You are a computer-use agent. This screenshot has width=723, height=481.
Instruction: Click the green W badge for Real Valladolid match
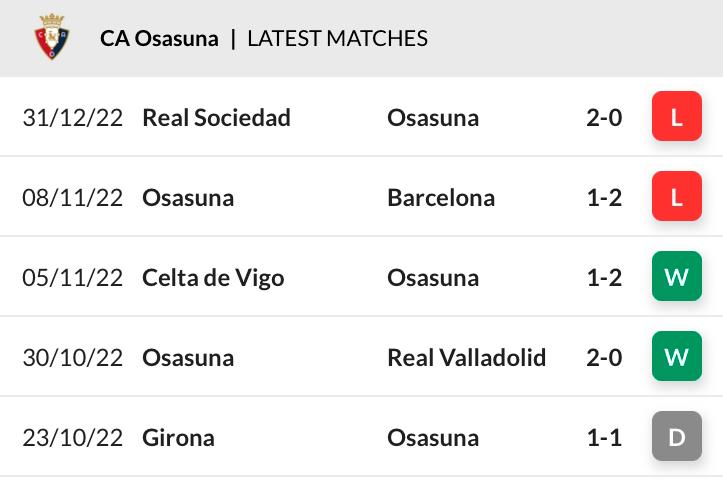pyautogui.click(x=676, y=356)
